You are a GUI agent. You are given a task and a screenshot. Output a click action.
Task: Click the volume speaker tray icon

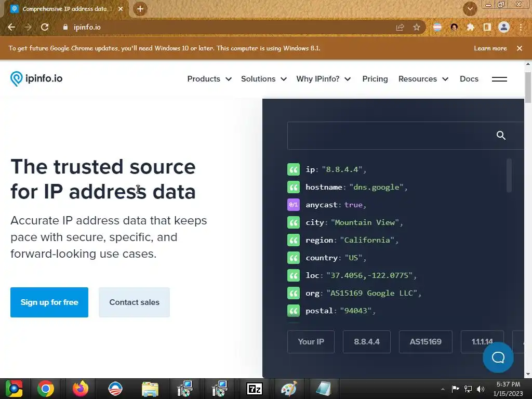coord(481,389)
